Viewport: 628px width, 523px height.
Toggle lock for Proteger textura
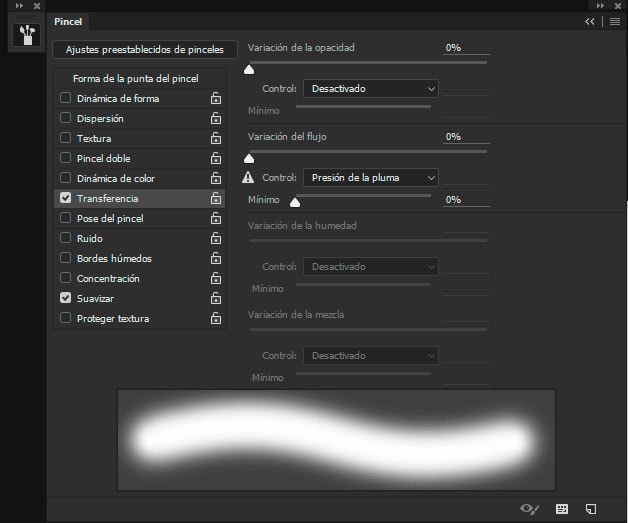pos(216,318)
